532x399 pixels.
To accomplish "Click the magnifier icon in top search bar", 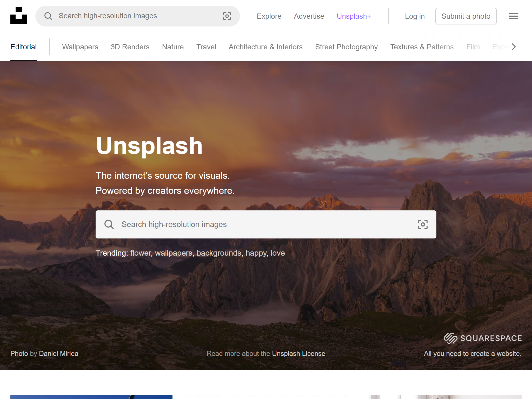I will [48, 16].
